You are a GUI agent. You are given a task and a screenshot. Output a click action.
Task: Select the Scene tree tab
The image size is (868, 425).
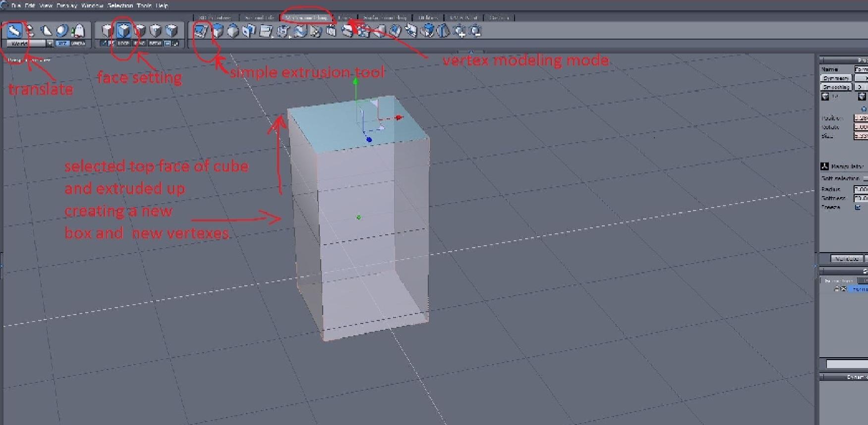click(838, 281)
